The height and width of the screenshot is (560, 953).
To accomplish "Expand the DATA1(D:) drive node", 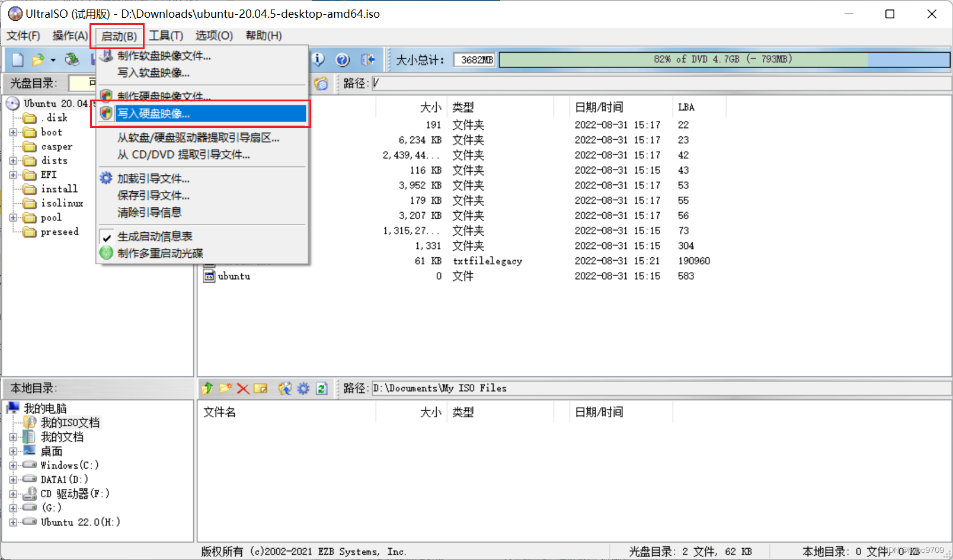I will coord(13,479).
